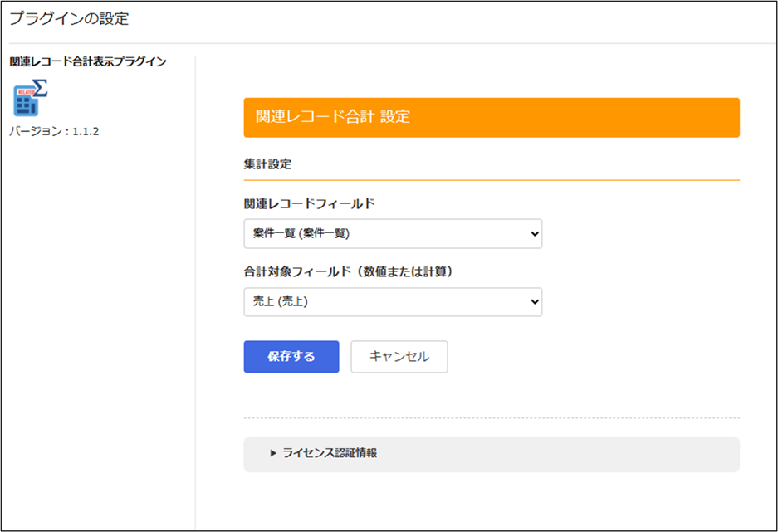The height and width of the screenshot is (532, 778).
Task: Open the 合計対象フィールド dropdown
Action: [x=392, y=303]
